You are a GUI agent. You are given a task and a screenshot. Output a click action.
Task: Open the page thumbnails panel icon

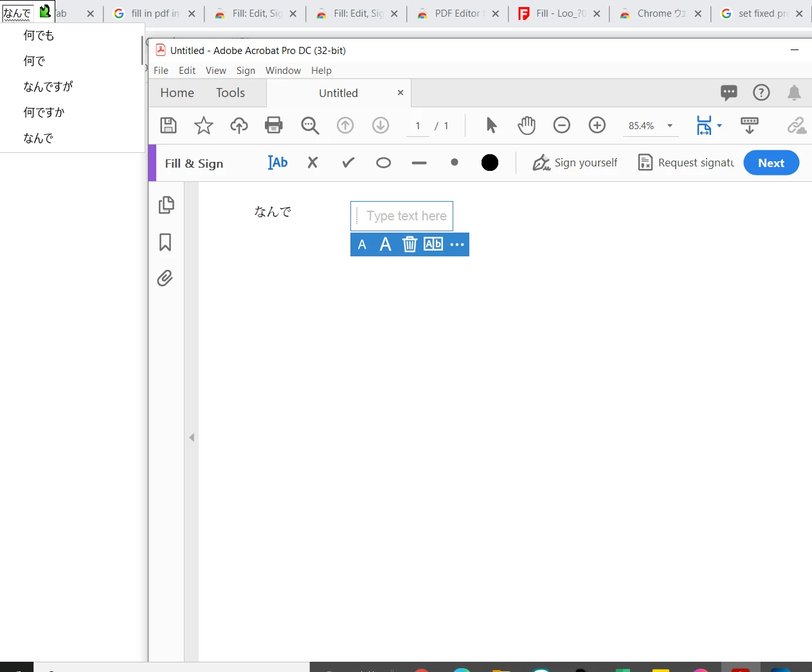(x=166, y=205)
